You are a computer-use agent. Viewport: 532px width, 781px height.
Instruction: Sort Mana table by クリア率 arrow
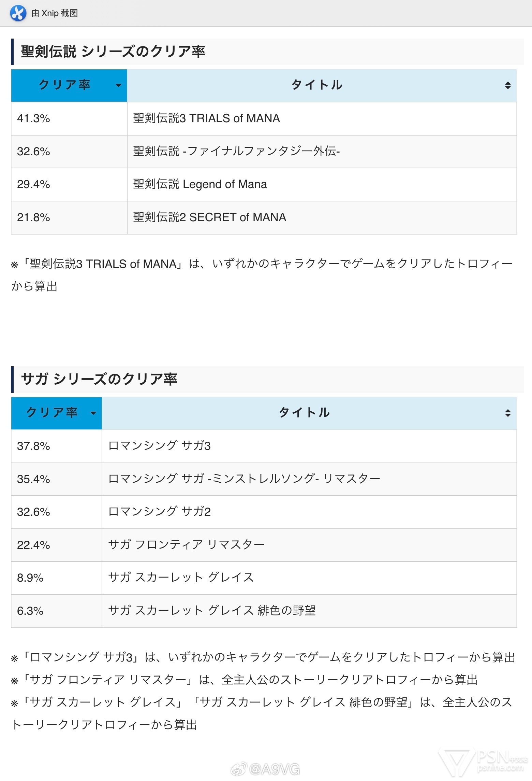pyautogui.click(x=118, y=85)
